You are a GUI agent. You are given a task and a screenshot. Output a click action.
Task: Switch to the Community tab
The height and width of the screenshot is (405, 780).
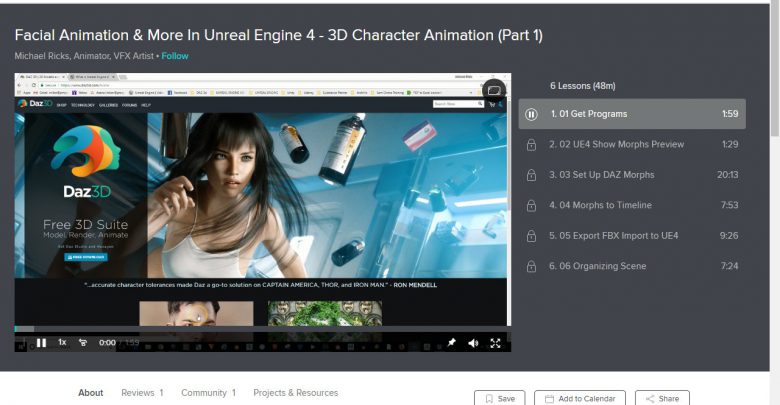(x=208, y=393)
